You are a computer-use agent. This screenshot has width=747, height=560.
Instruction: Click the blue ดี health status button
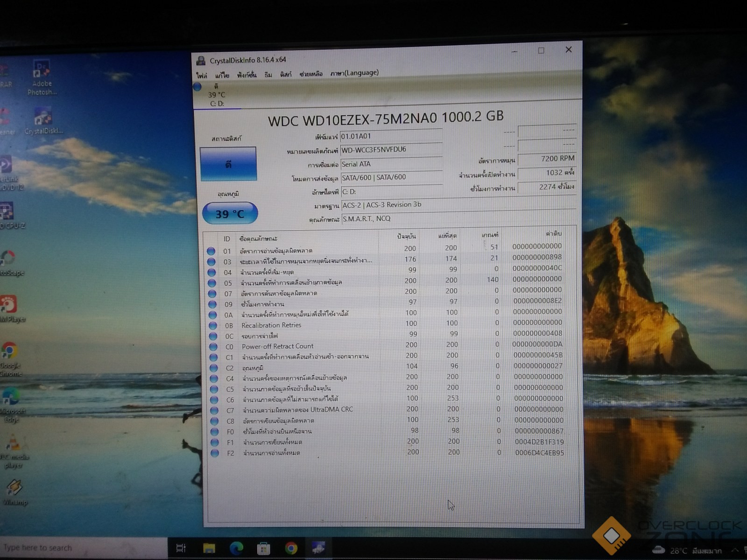pyautogui.click(x=228, y=164)
